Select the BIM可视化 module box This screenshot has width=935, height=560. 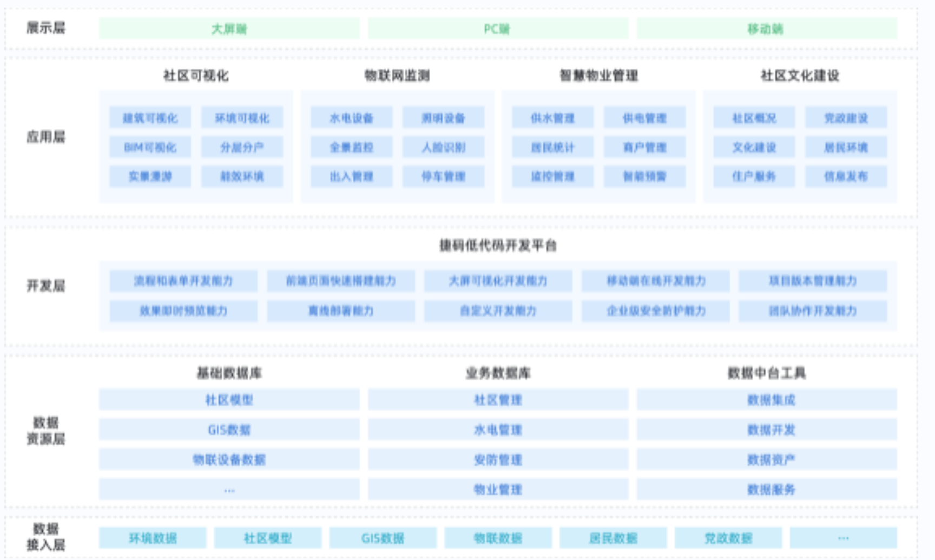coord(150,147)
